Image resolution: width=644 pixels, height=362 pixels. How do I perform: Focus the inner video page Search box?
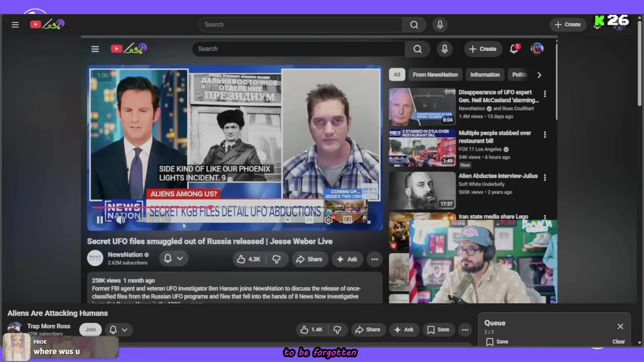(x=298, y=49)
